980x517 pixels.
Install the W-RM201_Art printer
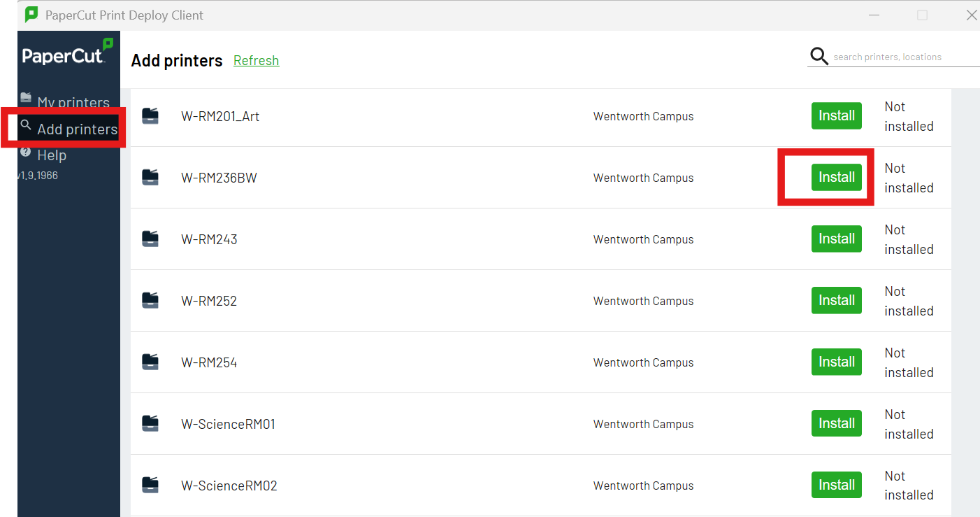tap(837, 116)
